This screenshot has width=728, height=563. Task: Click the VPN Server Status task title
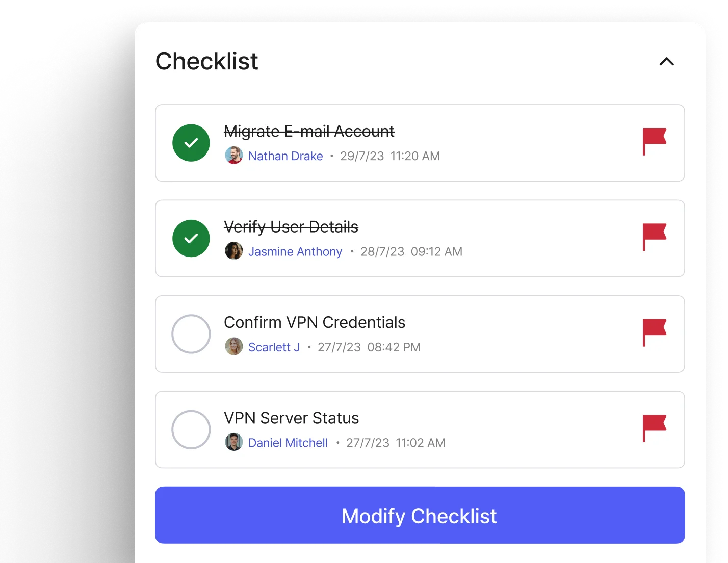(292, 418)
